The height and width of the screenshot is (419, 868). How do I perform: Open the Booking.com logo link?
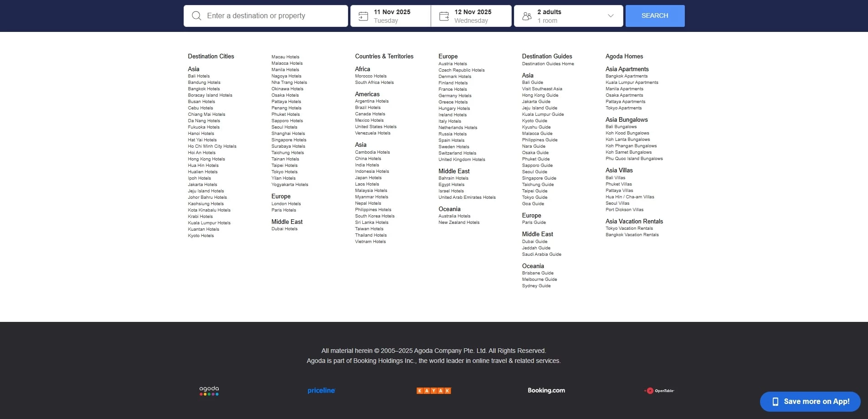546,391
